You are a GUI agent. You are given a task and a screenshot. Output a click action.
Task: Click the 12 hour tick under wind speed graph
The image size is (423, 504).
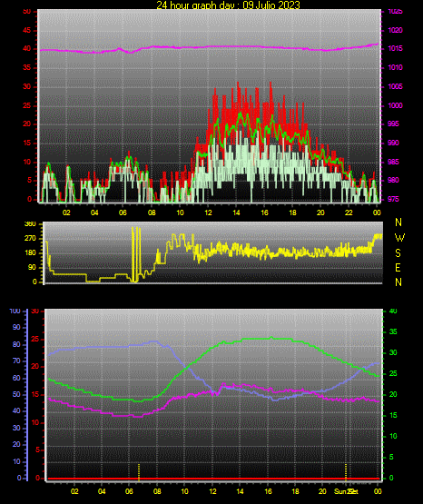pos(208,212)
